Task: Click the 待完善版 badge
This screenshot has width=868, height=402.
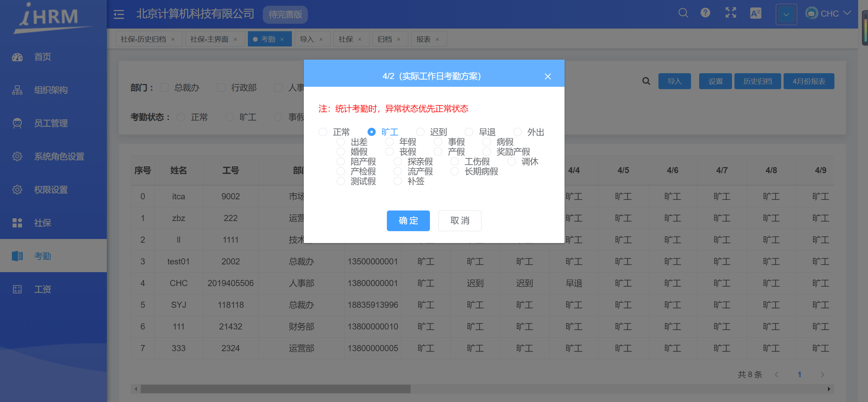Action: 285,15
